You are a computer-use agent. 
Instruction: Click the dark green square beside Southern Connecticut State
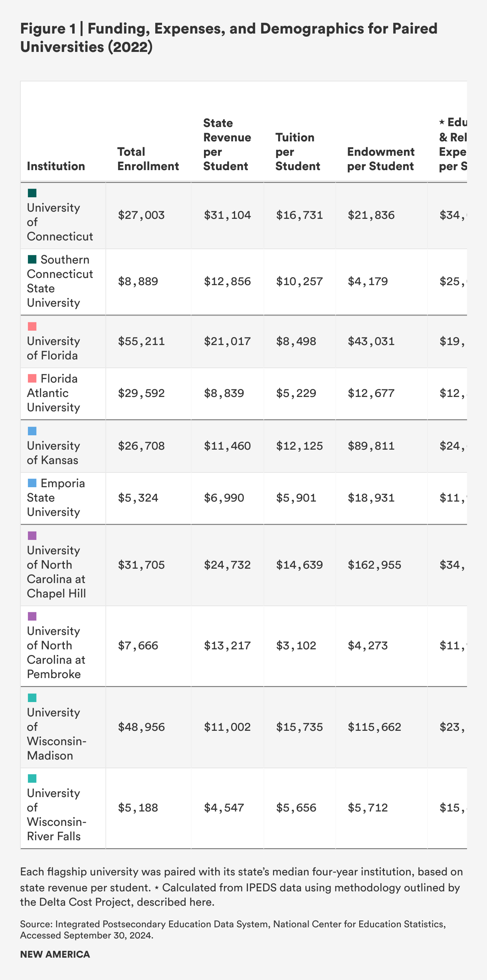[x=32, y=260]
